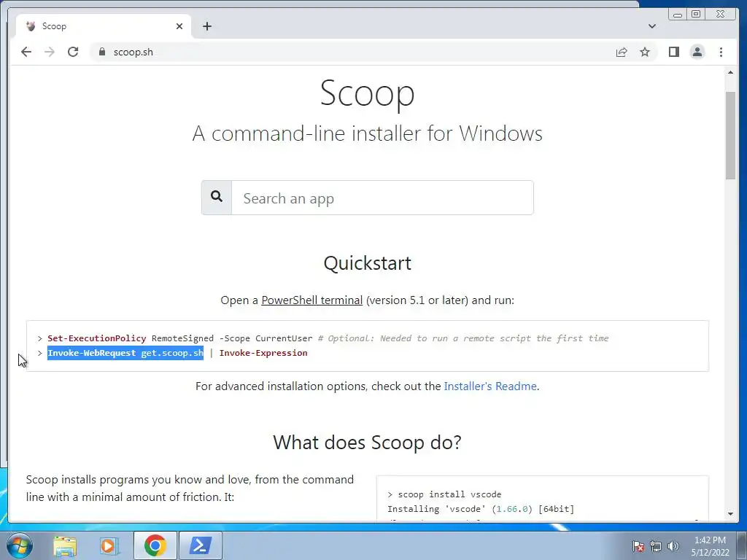Screen dimensions: 747x560
Task: Click the padlock site info icon
Action: click(102, 52)
